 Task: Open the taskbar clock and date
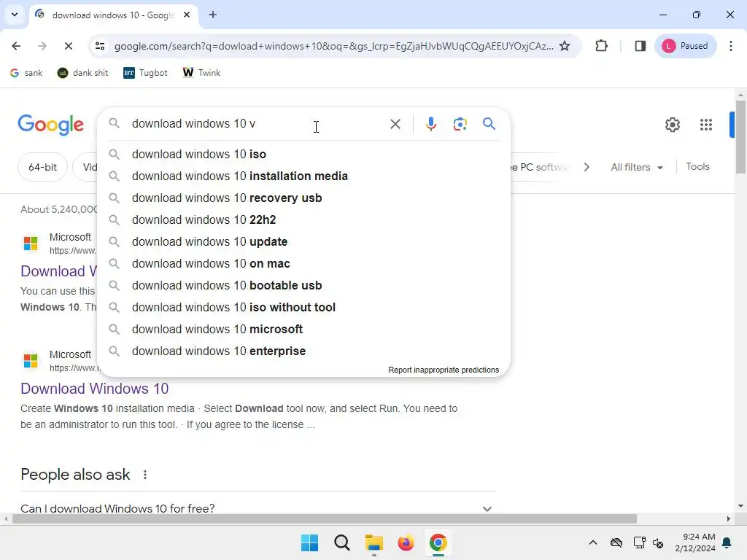coord(695,542)
